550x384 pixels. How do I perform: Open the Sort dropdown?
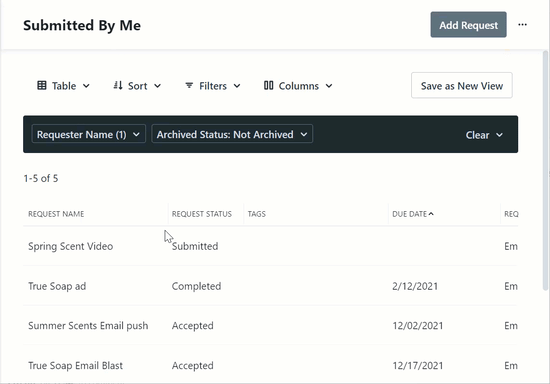pos(137,86)
